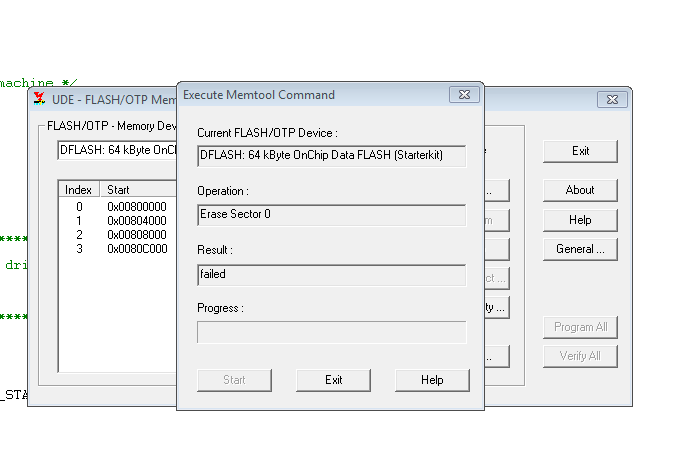Click the Result field showing failed
The image size is (694, 464).
click(x=332, y=275)
